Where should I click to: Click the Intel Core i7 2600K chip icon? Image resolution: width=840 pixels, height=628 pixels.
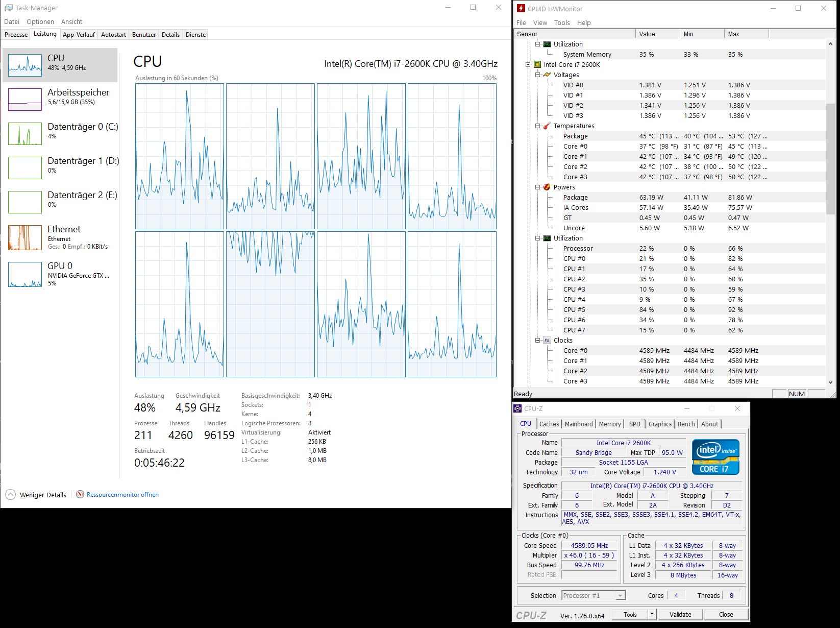(x=537, y=65)
